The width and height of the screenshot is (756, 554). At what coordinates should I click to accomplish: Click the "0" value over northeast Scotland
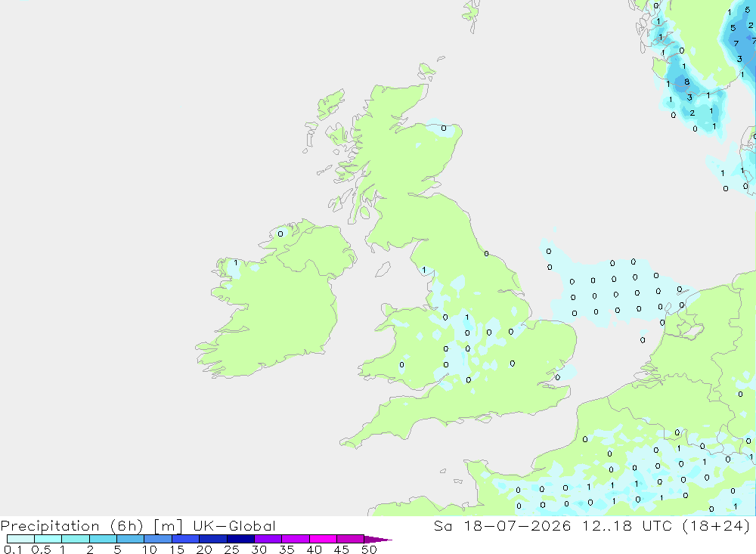pos(444,128)
